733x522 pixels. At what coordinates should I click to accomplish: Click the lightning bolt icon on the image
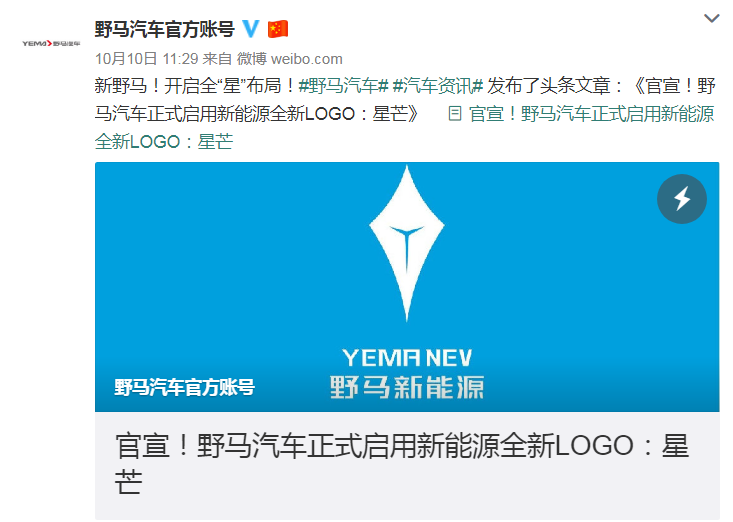pyautogui.click(x=682, y=199)
